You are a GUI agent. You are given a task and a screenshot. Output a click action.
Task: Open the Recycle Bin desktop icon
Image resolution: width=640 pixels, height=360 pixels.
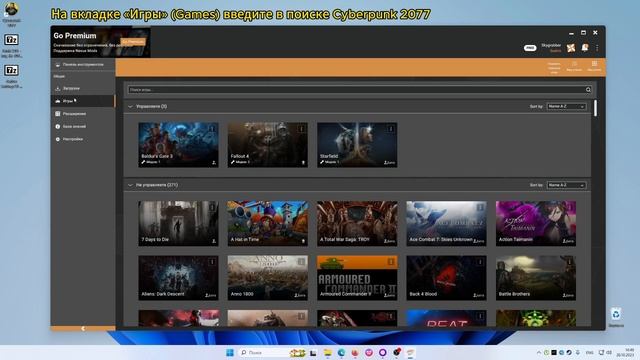pos(616,317)
